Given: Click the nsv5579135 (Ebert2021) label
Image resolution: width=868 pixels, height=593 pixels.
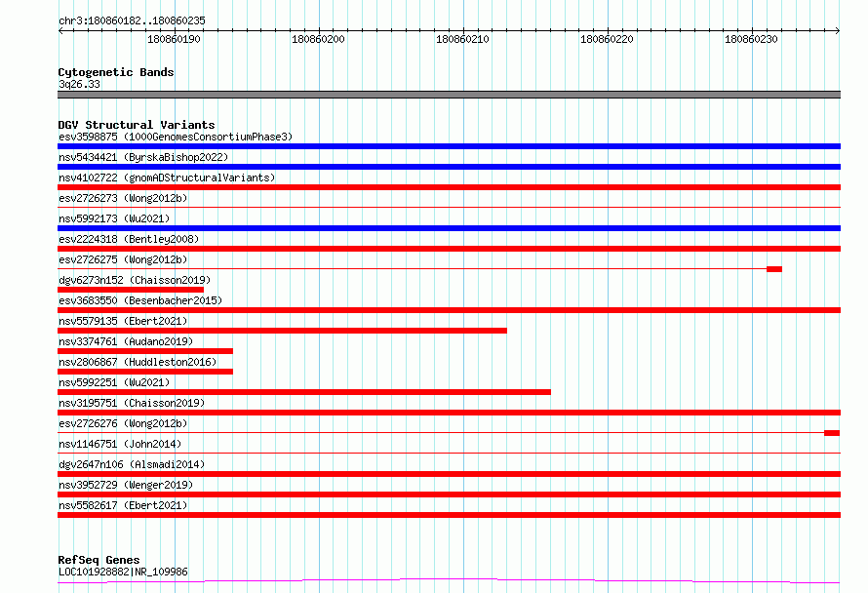Looking at the screenshot, I should coord(123,321).
